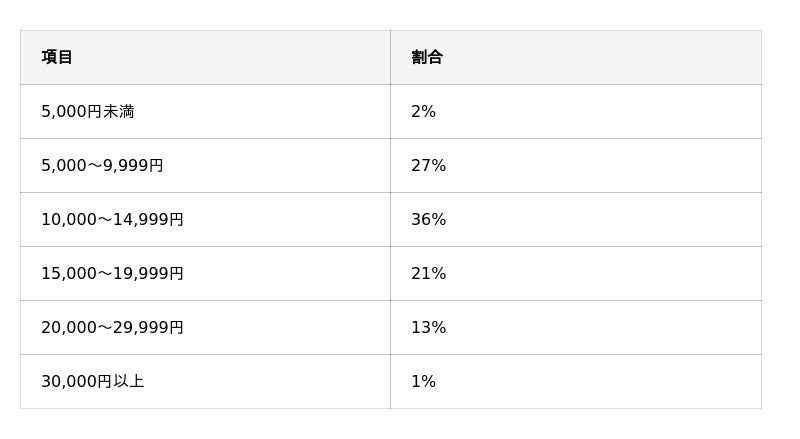Click the 21% value cell
Screen dimensions: 800x439
click(576, 274)
